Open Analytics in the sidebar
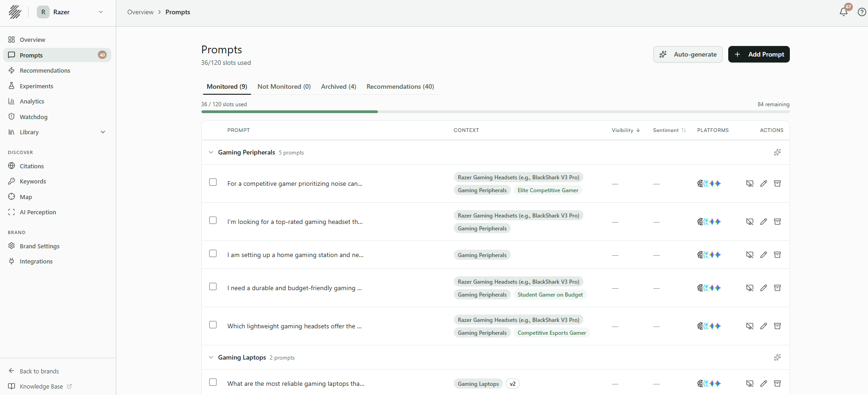The width and height of the screenshot is (868, 395). click(57, 101)
